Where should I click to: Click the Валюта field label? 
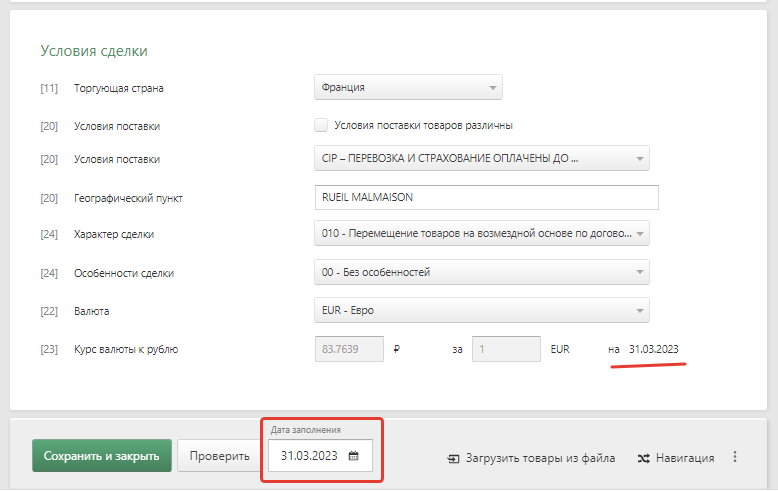(91, 311)
